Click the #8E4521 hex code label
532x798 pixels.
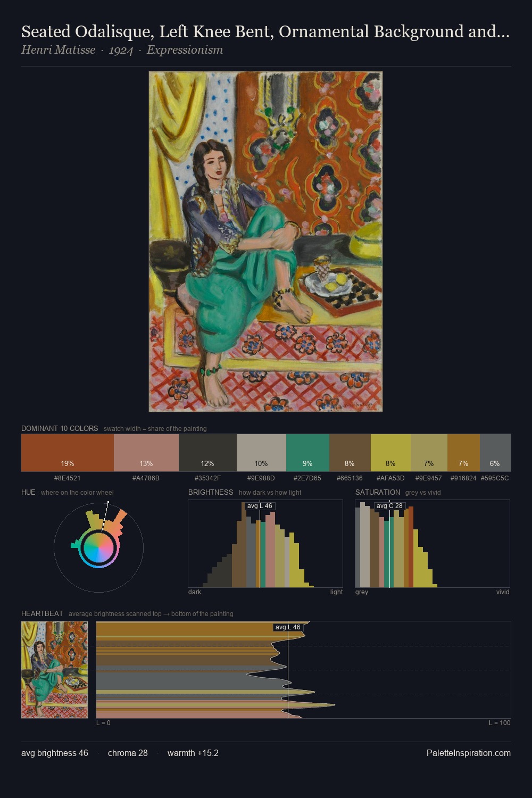(x=68, y=478)
